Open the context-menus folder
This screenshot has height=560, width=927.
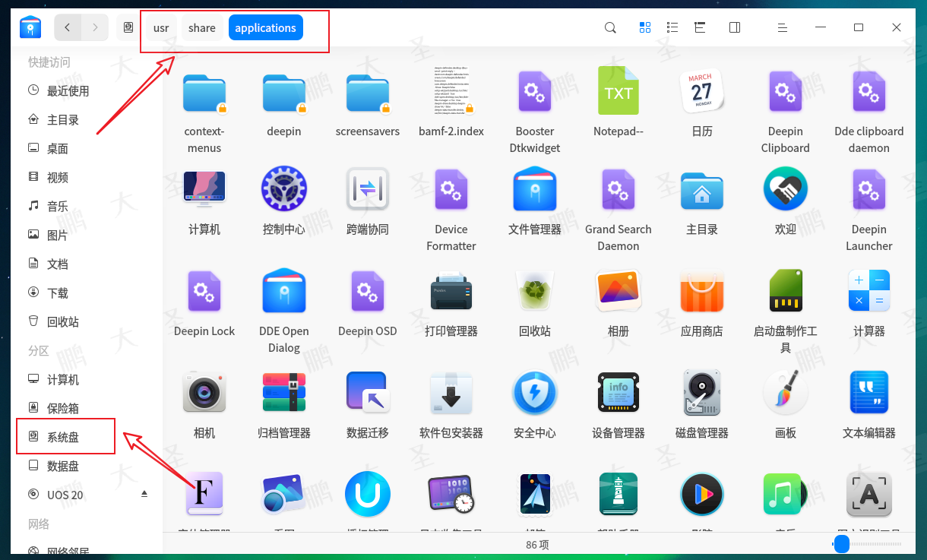coord(204,93)
